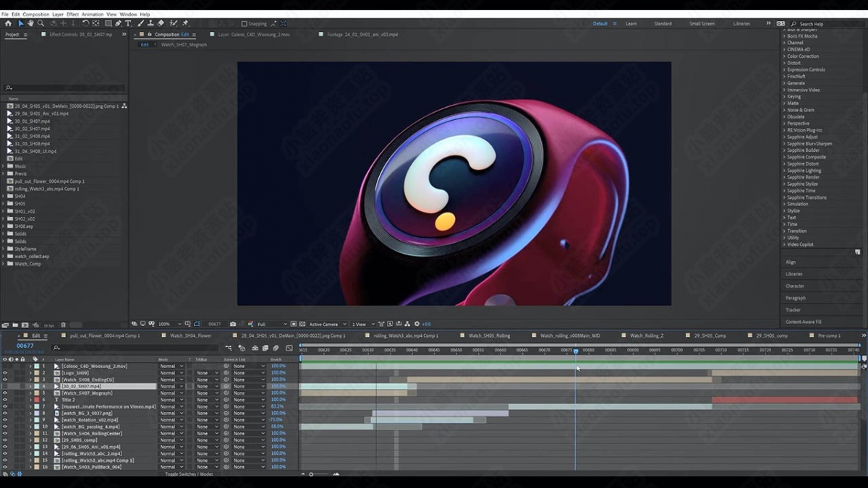This screenshot has height=488, width=868.
Task: Click the Home icon in toolbar
Action: coord(8,23)
